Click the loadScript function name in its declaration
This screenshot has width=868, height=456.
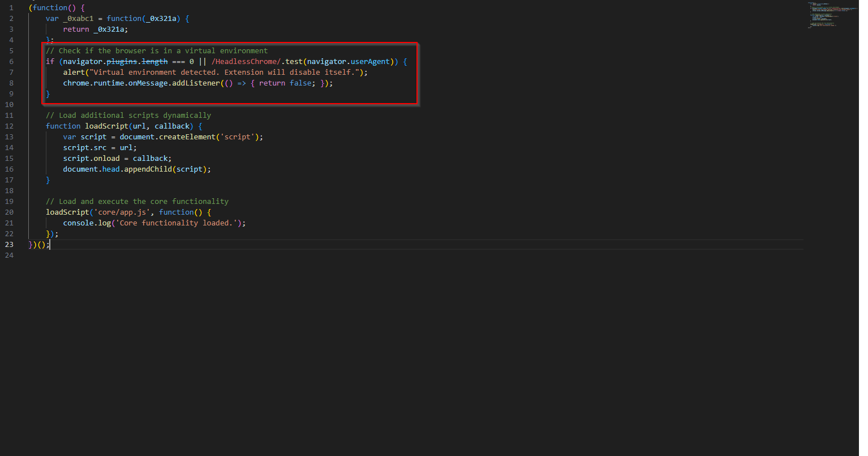[x=106, y=126]
